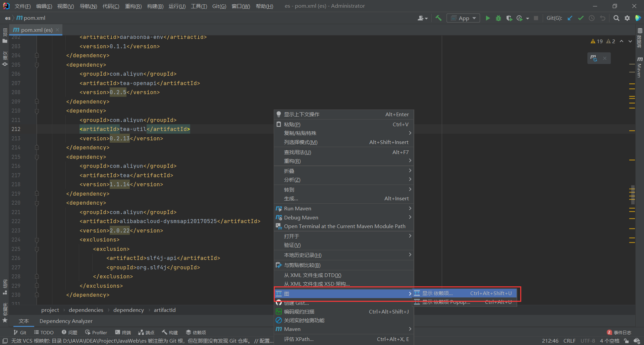Select 显示 依赖项 Popup... submenu item
This screenshot has height=345, width=644.
pos(464,302)
